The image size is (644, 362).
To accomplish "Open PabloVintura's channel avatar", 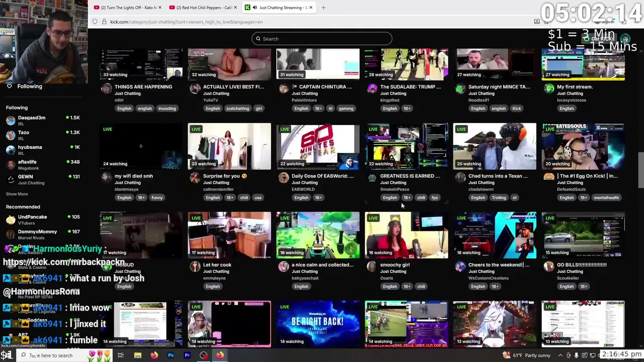I will pos(284,88).
